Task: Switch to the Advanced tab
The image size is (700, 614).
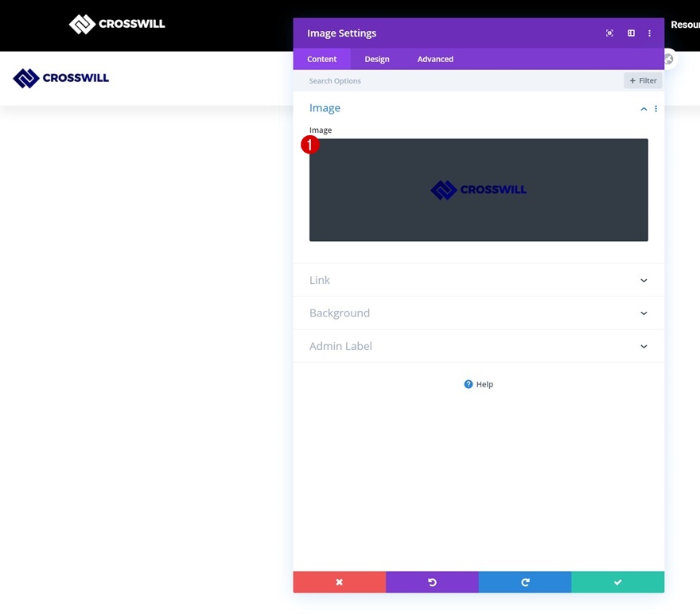Action: (x=434, y=58)
